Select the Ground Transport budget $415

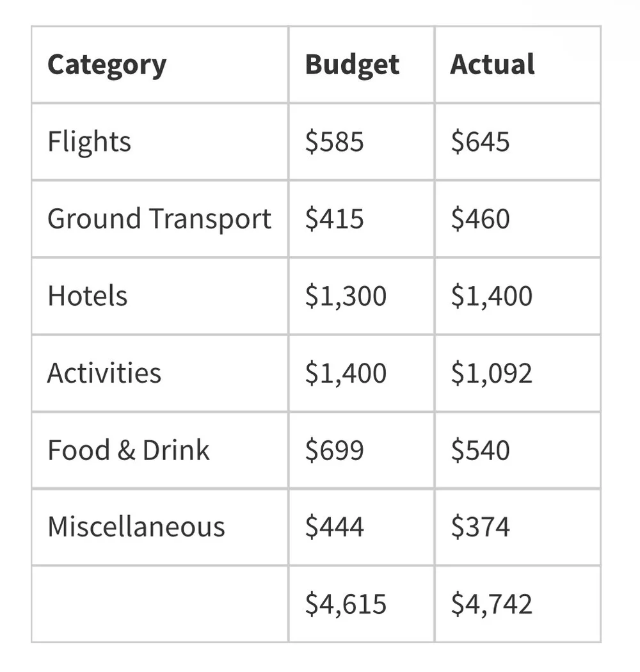tap(362, 219)
